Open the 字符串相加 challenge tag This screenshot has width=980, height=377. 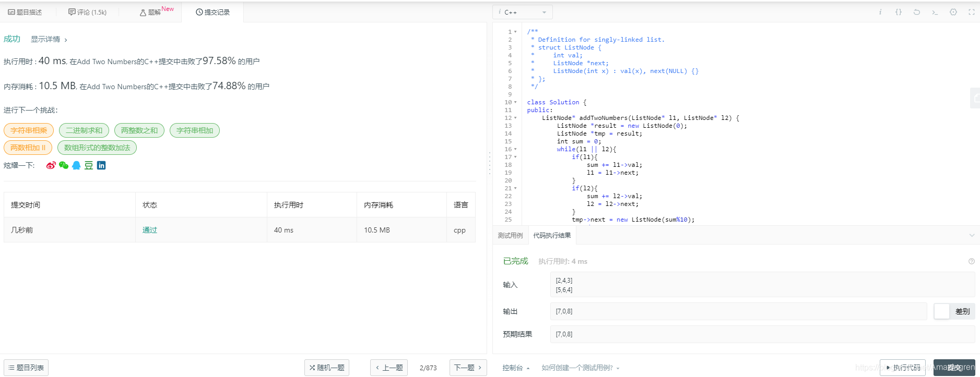coord(195,130)
